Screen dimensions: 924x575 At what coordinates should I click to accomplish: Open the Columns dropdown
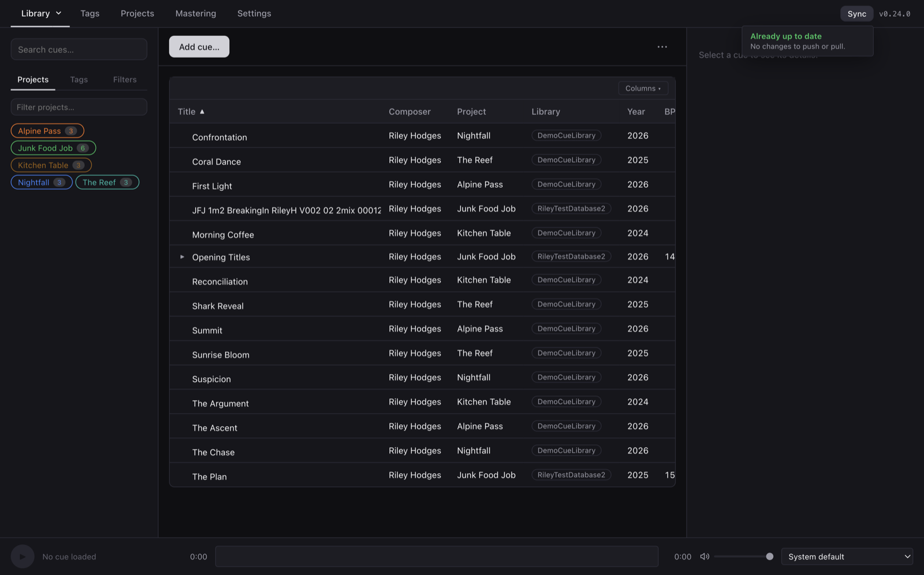click(643, 88)
